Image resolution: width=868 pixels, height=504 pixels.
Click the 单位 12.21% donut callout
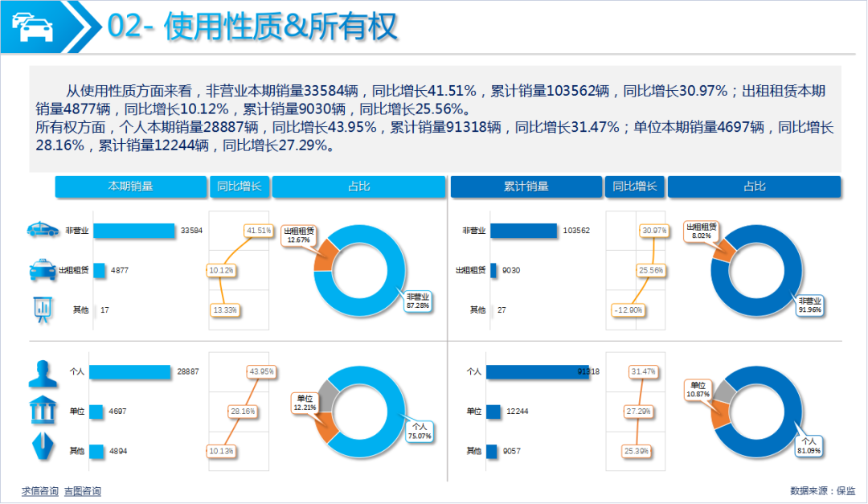(x=305, y=404)
